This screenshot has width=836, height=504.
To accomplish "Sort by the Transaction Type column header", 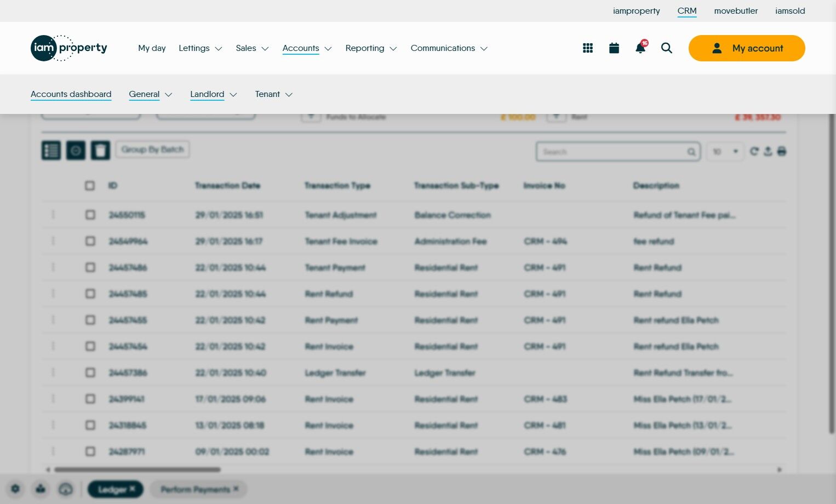I will [337, 186].
